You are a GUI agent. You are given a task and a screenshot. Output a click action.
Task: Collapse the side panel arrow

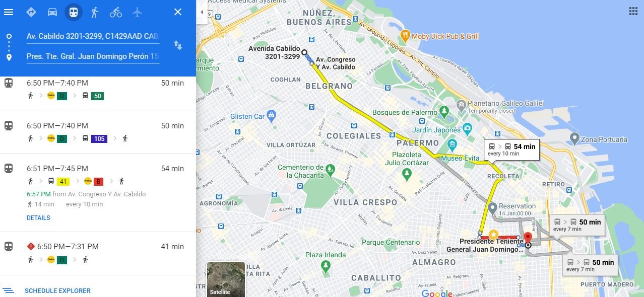(x=202, y=12)
